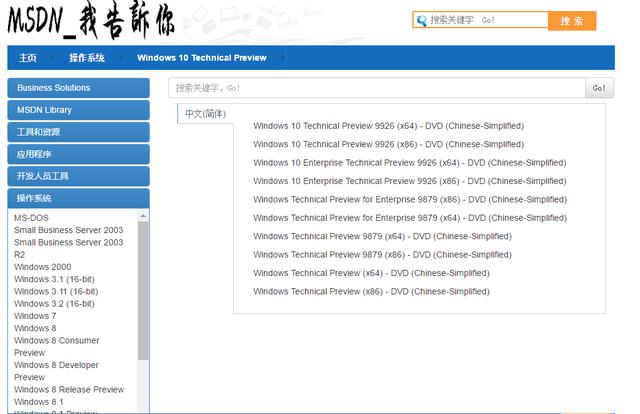Screen dimensions: 640x414
Task: Open 操作系统 in the breadcrumb bar
Action: pyautogui.click(x=87, y=58)
